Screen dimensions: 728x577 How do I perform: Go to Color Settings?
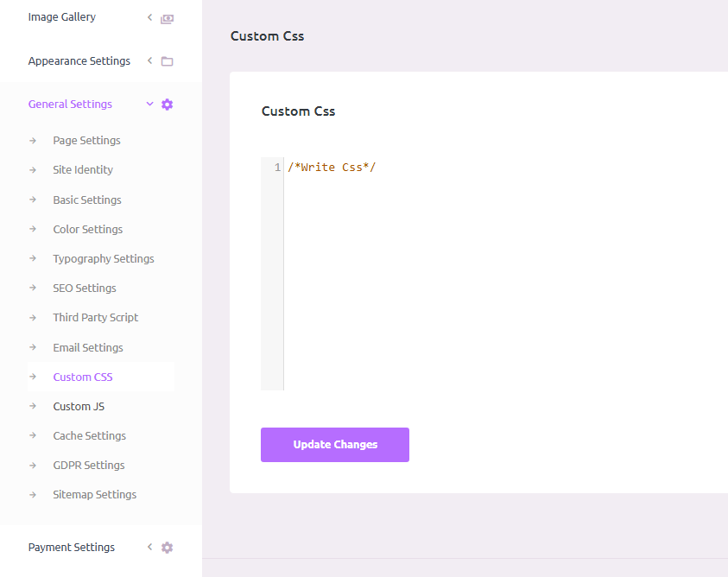88,229
